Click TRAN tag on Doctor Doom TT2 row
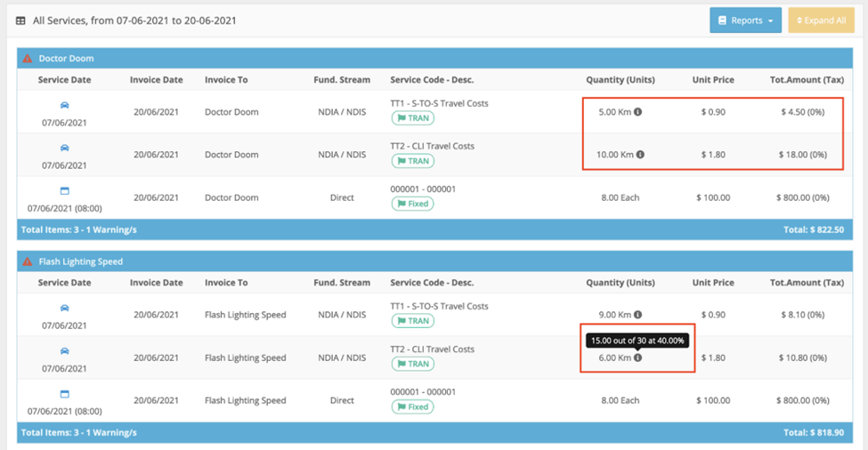 coord(413,161)
